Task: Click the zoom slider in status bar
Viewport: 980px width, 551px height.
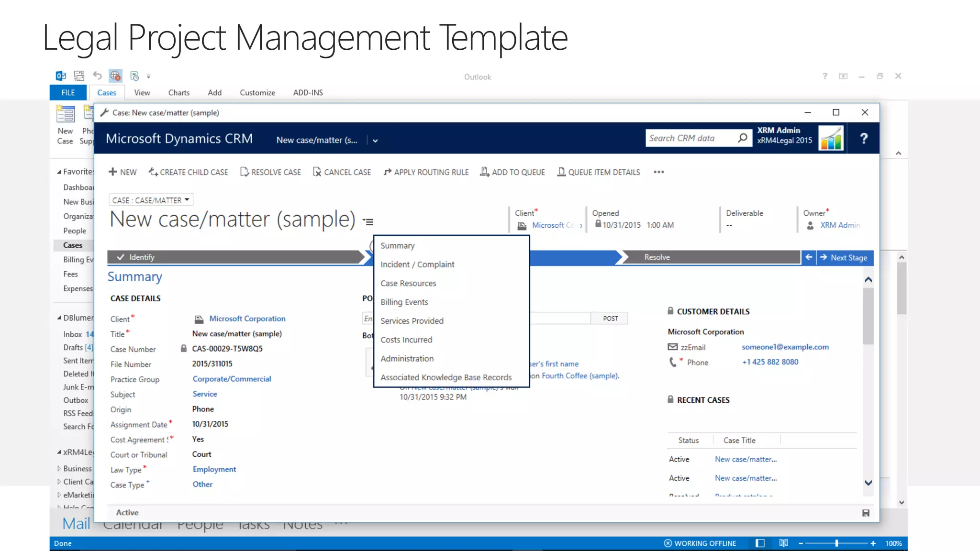Action: (x=836, y=543)
